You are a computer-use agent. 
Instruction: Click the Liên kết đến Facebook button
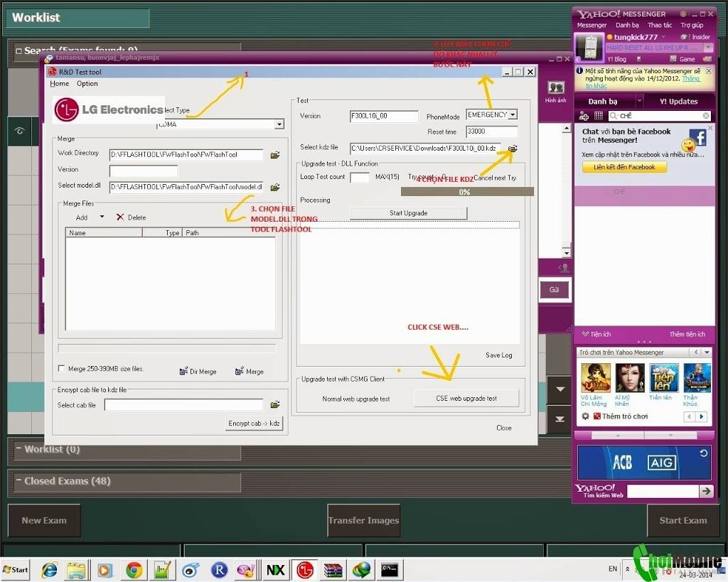(624, 167)
